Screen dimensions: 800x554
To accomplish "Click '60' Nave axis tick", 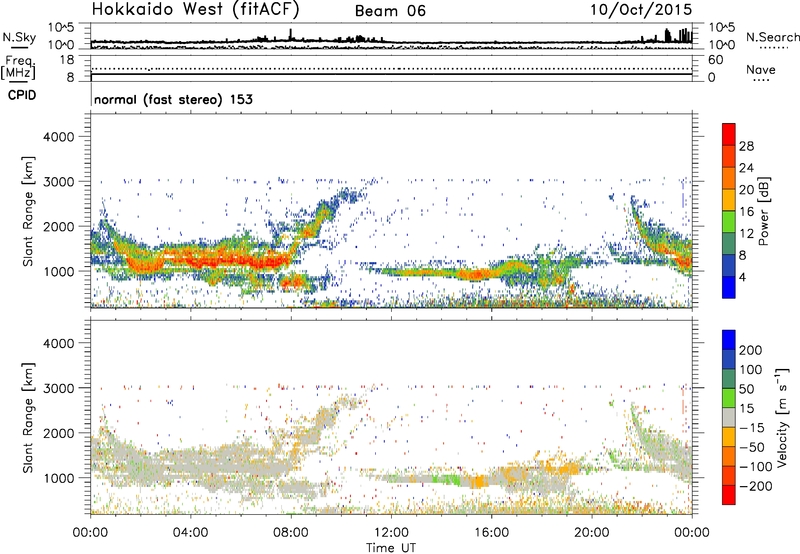I will [715, 60].
